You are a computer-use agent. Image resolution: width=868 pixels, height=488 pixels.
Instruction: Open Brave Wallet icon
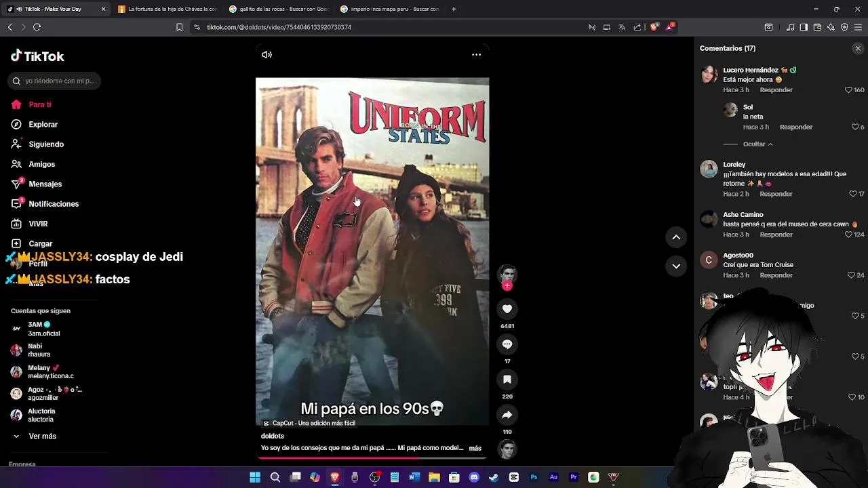click(817, 27)
